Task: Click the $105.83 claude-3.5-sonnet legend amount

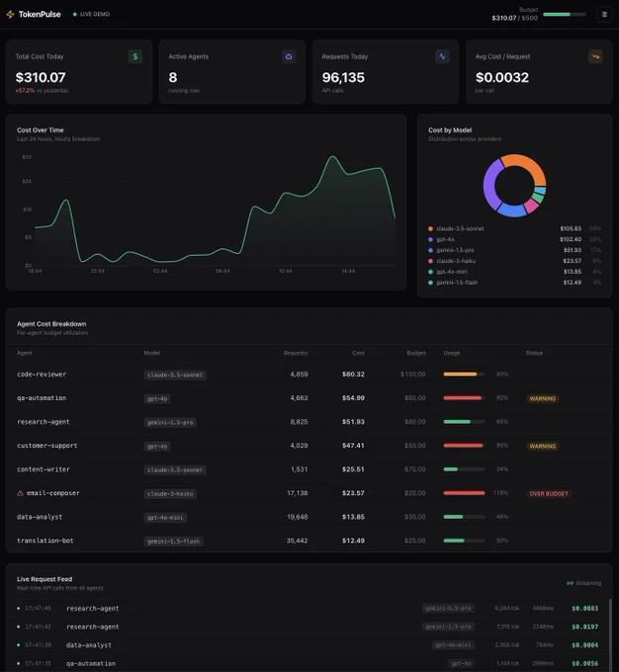Action: click(x=571, y=229)
